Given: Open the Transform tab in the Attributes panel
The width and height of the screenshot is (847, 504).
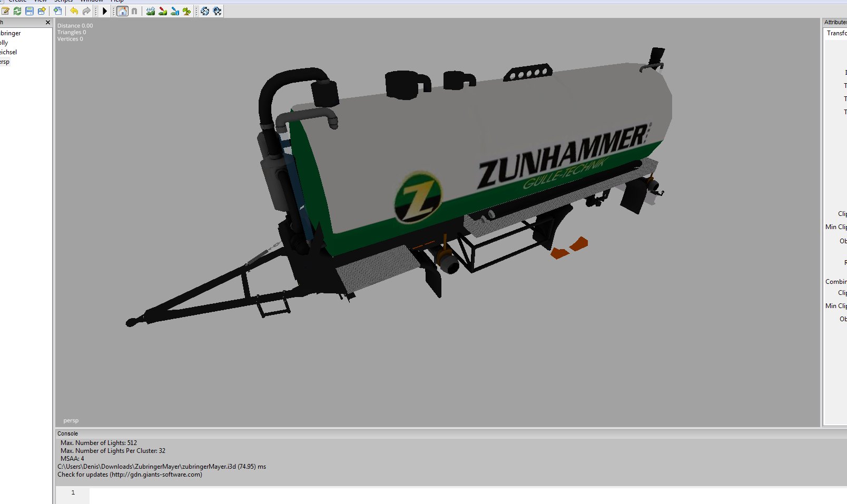Looking at the screenshot, I should [x=836, y=33].
